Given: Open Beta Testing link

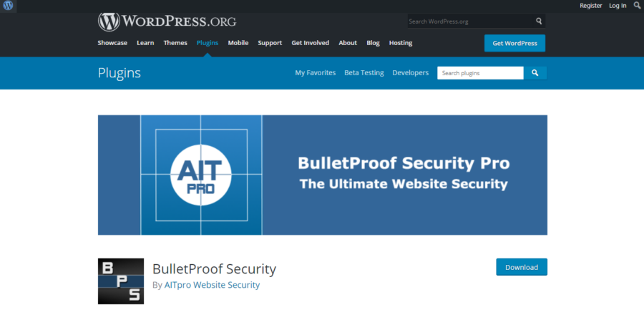Looking at the screenshot, I should [364, 73].
